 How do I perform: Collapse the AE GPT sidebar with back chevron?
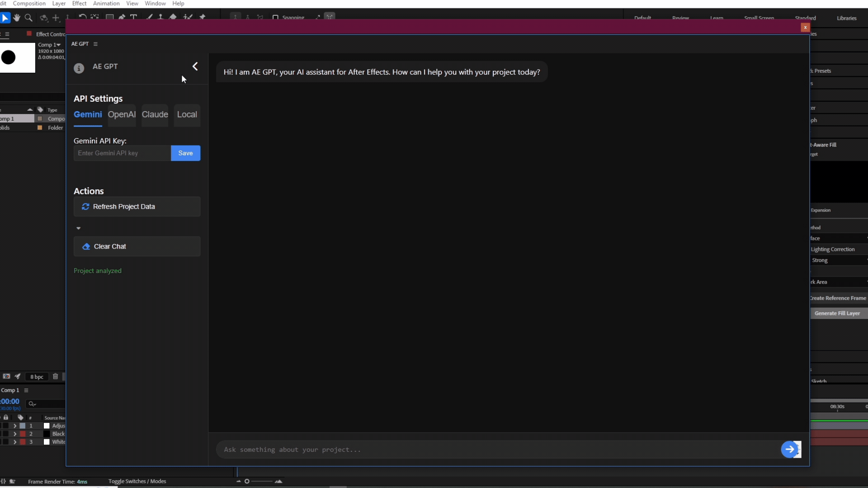195,66
